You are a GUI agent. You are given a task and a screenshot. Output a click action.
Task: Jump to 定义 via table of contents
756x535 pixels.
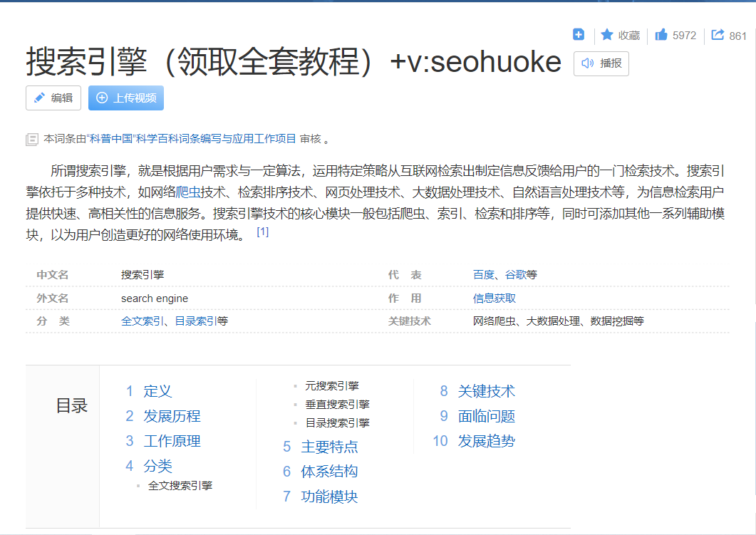pos(156,390)
